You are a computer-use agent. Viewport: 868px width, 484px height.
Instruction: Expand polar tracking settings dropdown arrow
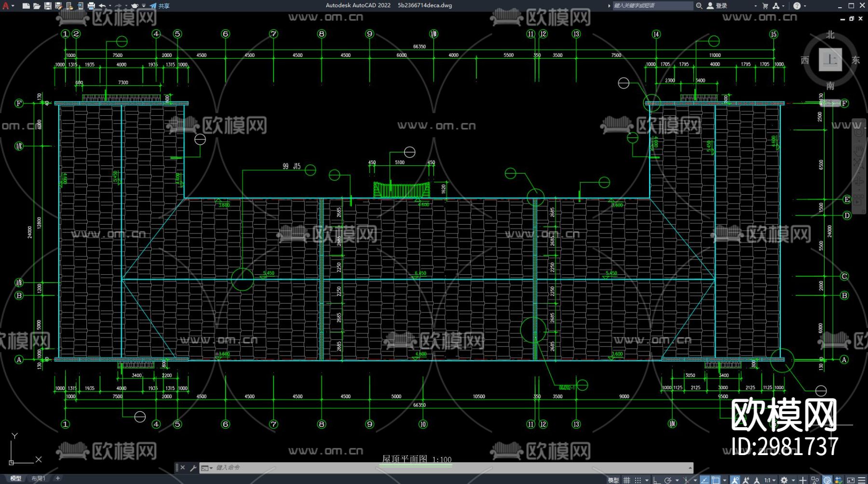coord(677,480)
